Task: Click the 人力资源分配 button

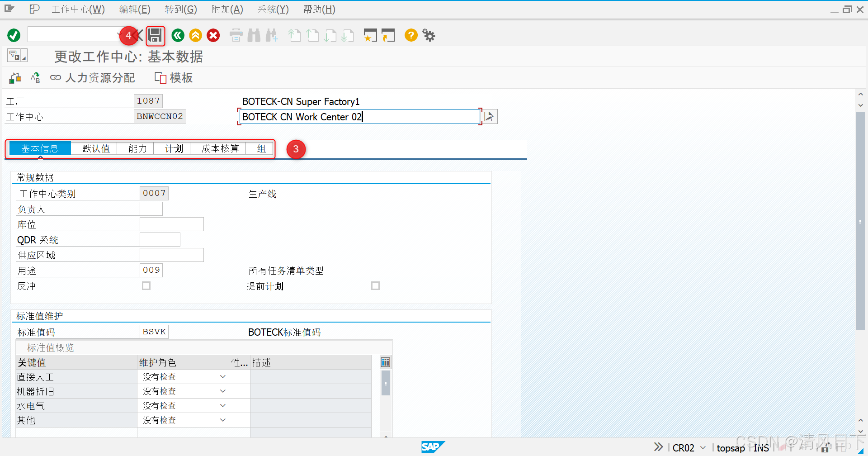Action: (93, 78)
